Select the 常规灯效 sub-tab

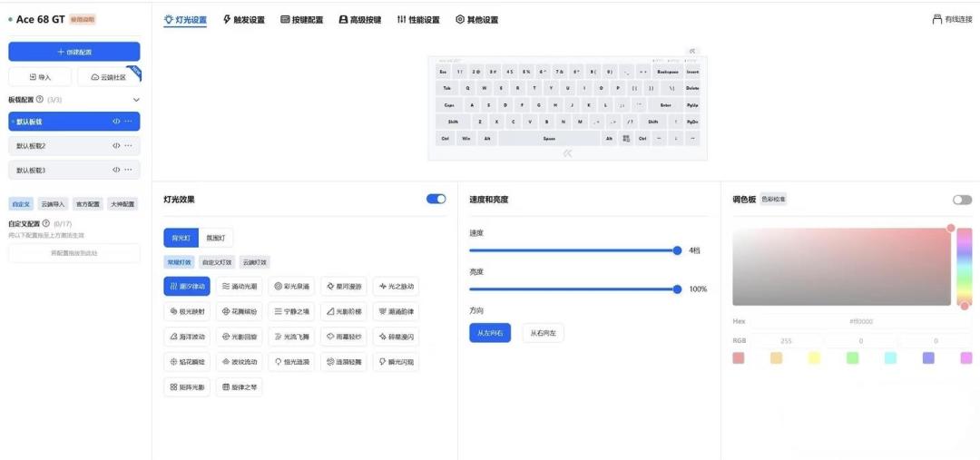[180, 262]
